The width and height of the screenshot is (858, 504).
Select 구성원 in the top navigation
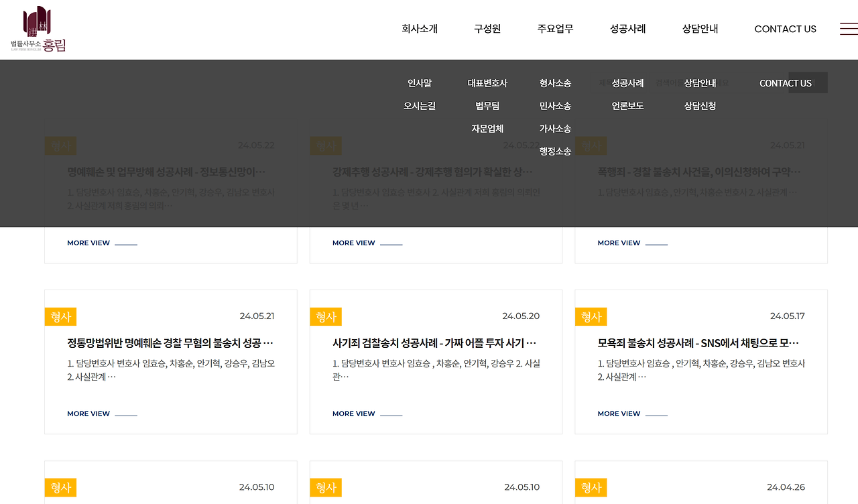(x=487, y=29)
